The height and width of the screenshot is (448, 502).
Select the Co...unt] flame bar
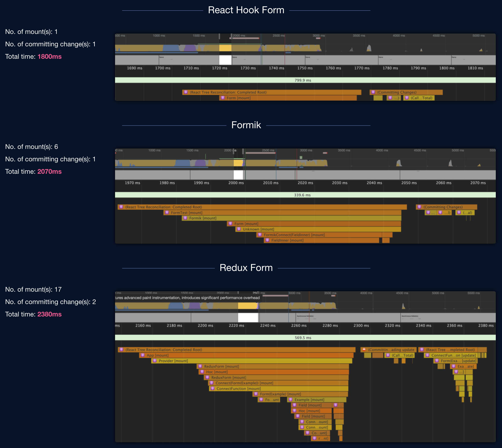[317, 433]
